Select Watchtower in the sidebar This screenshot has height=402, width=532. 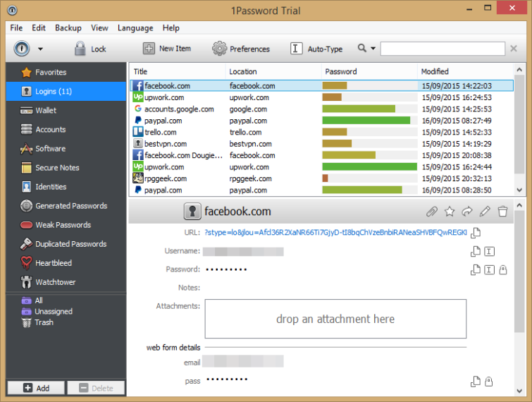(66, 282)
